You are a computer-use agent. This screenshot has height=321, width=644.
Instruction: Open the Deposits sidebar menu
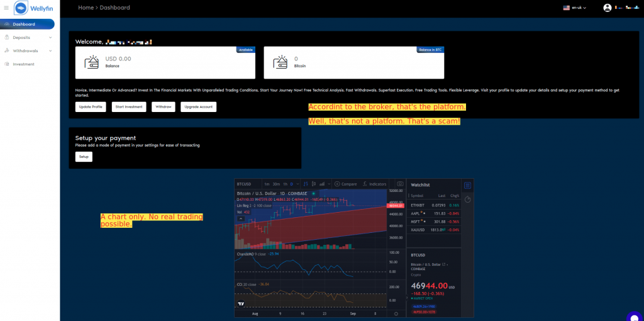[27, 37]
